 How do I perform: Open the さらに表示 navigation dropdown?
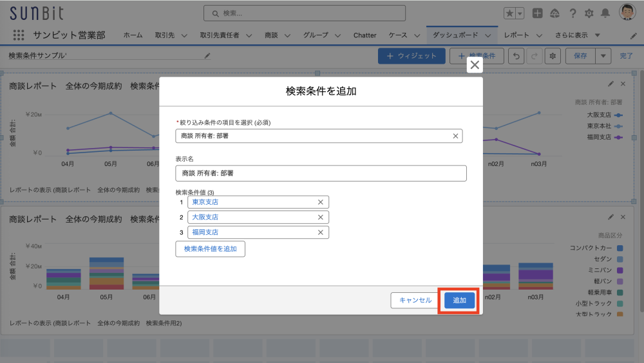[578, 35]
